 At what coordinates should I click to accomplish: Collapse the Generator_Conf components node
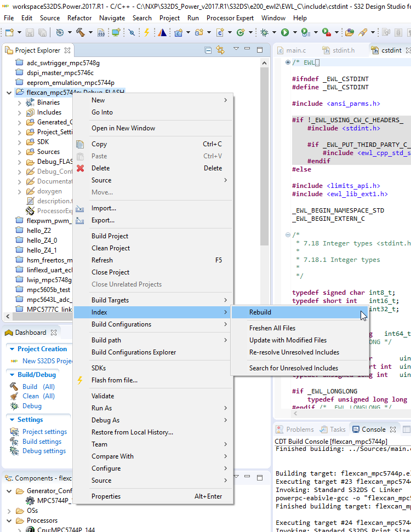[9, 491]
